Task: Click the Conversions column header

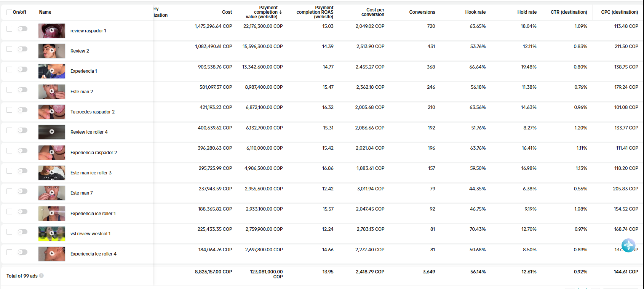Action: pos(422,12)
